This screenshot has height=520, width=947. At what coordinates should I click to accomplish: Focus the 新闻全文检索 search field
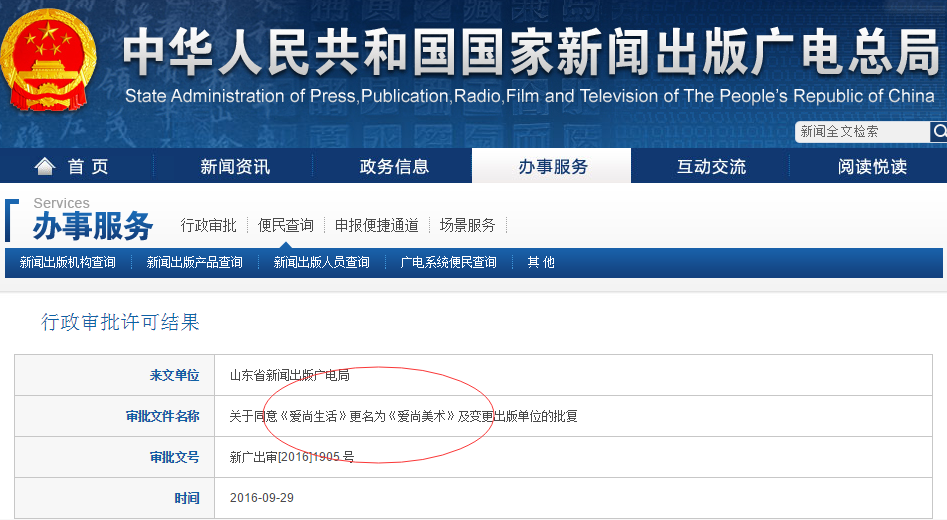coord(862,132)
